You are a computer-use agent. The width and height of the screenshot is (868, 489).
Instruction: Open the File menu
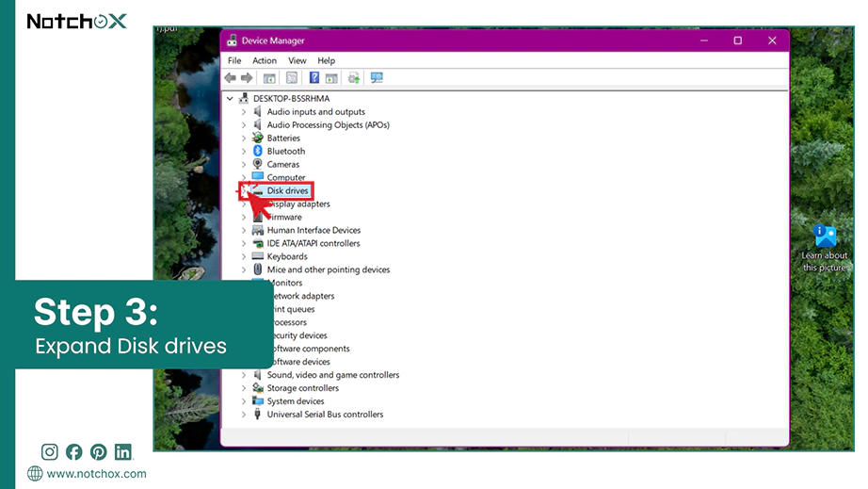pos(234,60)
